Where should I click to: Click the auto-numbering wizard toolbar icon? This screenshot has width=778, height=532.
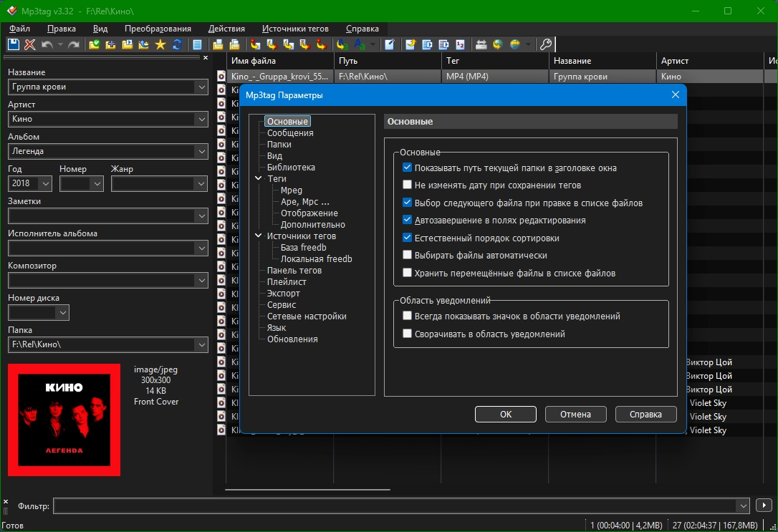[459, 44]
